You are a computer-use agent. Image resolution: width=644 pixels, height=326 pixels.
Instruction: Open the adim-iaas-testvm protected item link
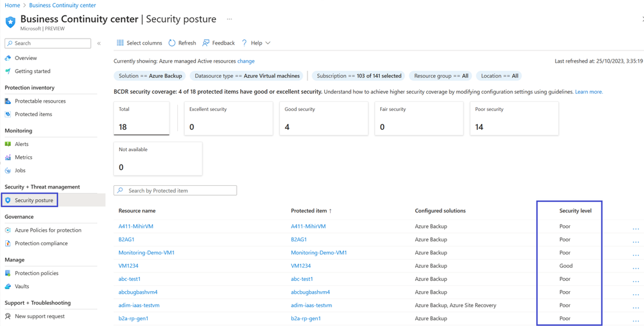pos(311,305)
